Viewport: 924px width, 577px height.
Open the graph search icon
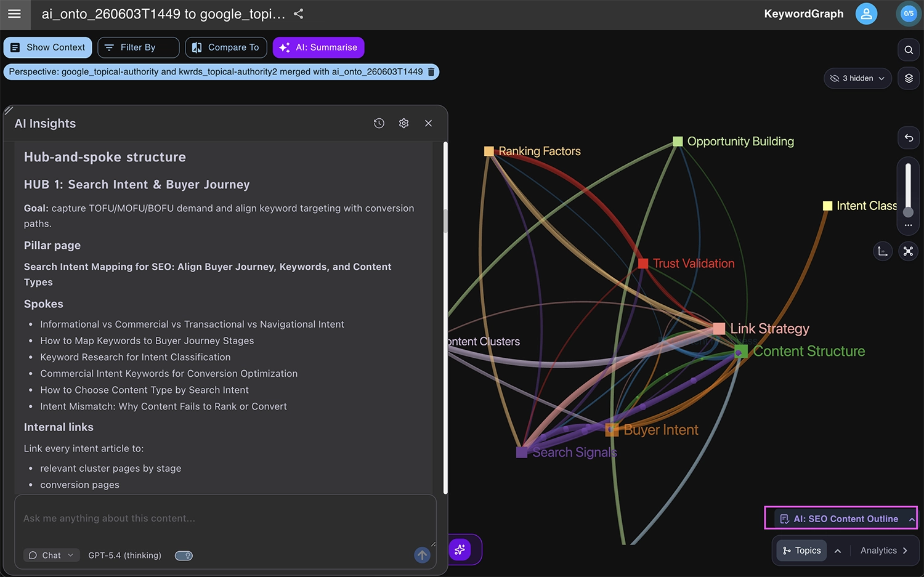[x=909, y=50]
